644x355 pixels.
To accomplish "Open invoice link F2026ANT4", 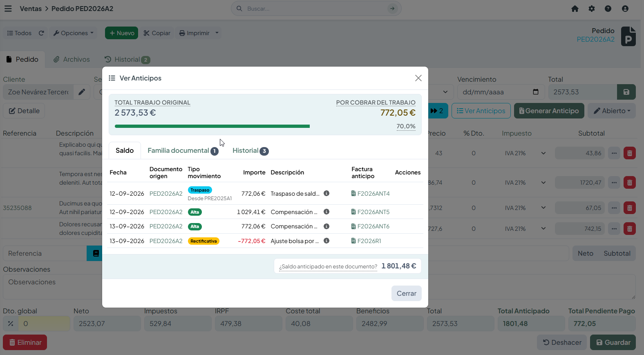I will [371, 194].
